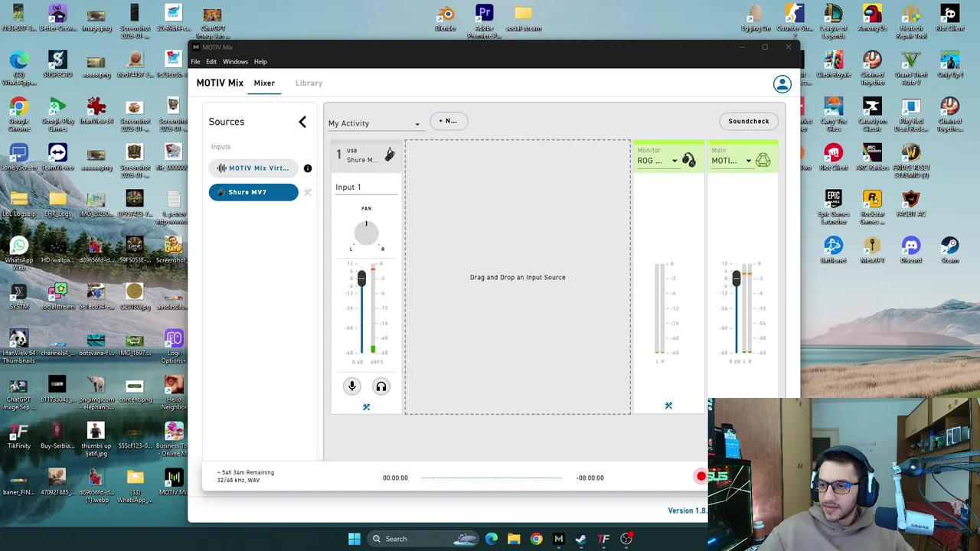Toggle headphone monitoring for Input 1

(x=381, y=386)
